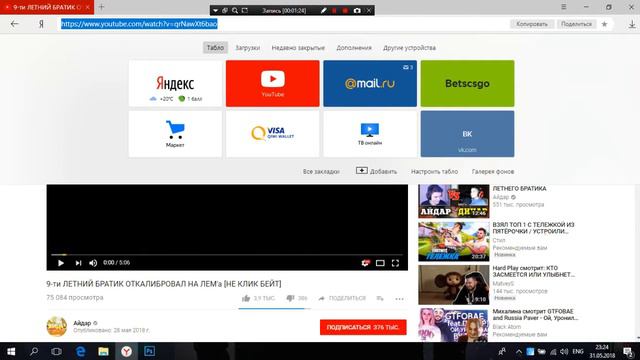Enter fullscreen in the video player

tap(395, 263)
